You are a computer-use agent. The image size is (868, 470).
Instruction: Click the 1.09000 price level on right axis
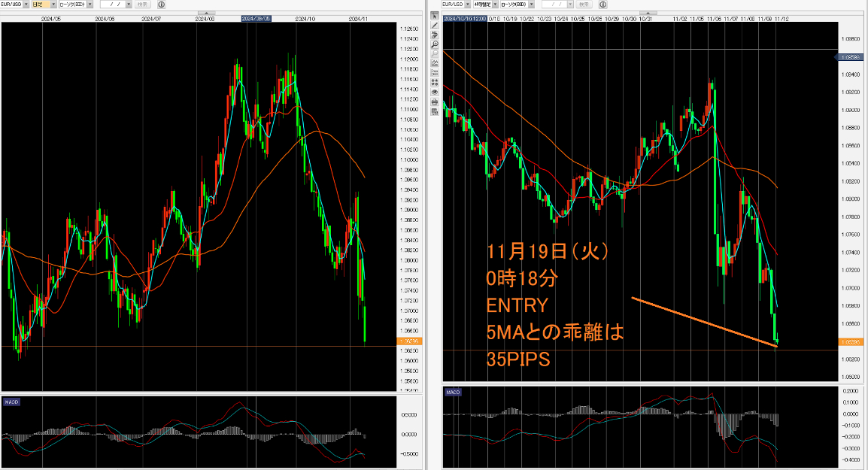click(x=850, y=110)
